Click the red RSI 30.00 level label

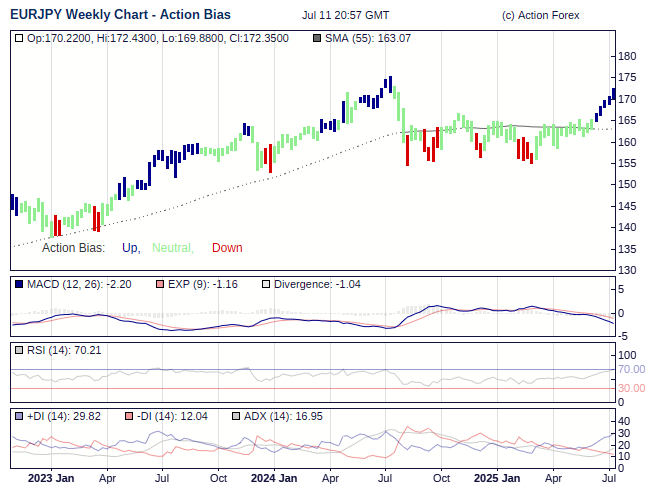point(631,388)
